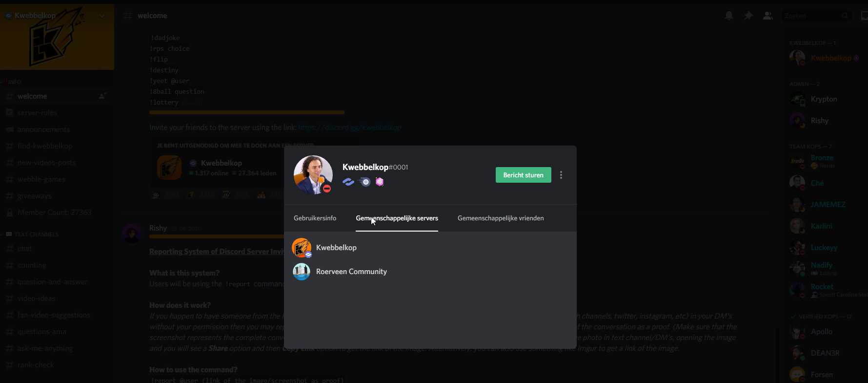
Task: Click the Zoeken search field
Action: pyautogui.click(x=812, y=16)
